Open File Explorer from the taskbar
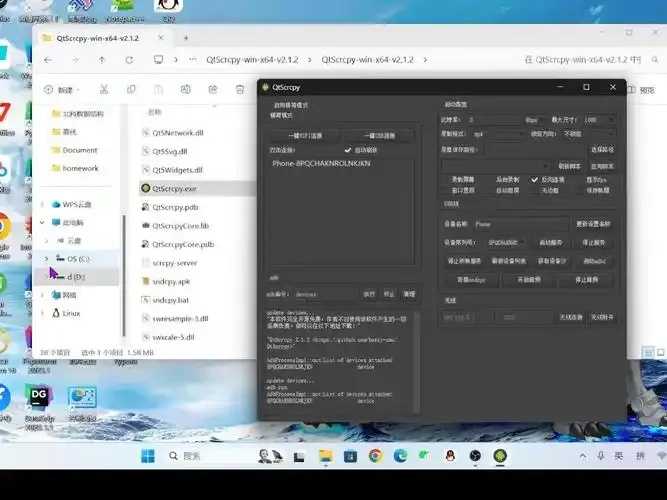 (x=325, y=456)
